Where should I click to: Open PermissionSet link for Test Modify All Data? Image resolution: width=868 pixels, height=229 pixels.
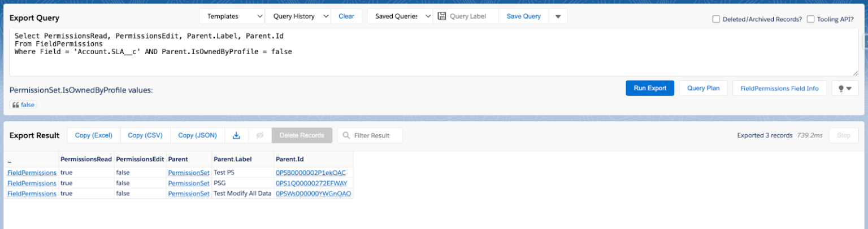click(x=189, y=193)
